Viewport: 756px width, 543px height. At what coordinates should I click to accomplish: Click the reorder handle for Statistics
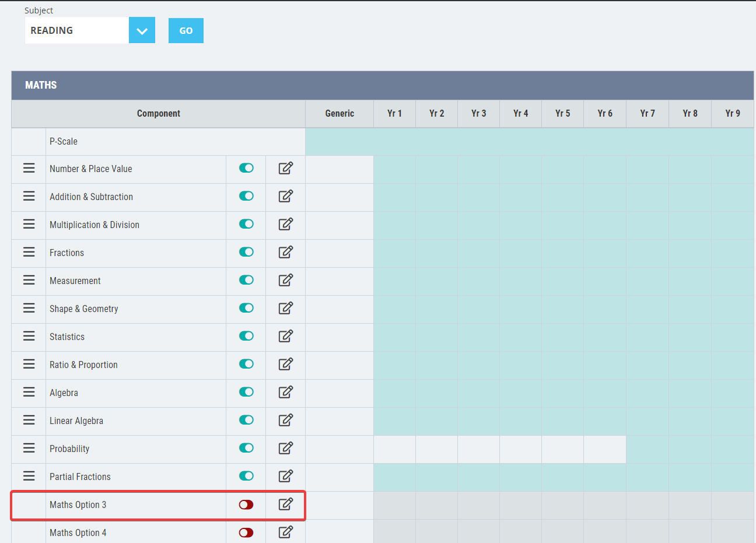coord(29,336)
